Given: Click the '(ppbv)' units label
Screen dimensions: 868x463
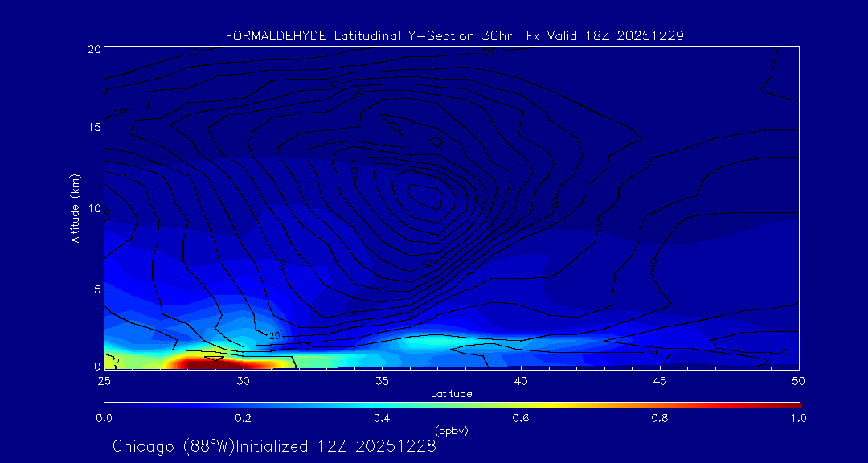Looking at the screenshot, I should pyautogui.click(x=451, y=431).
